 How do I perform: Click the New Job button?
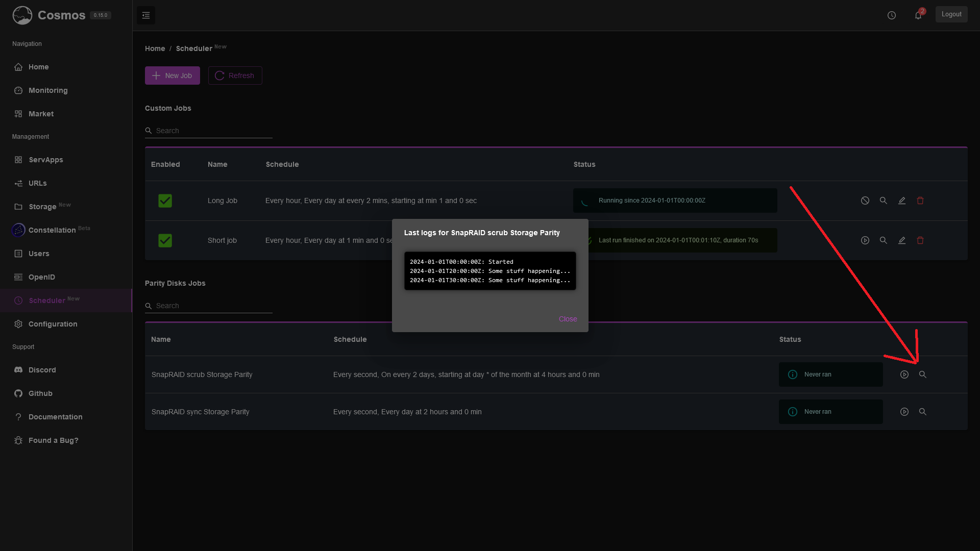[x=173, y=76]
